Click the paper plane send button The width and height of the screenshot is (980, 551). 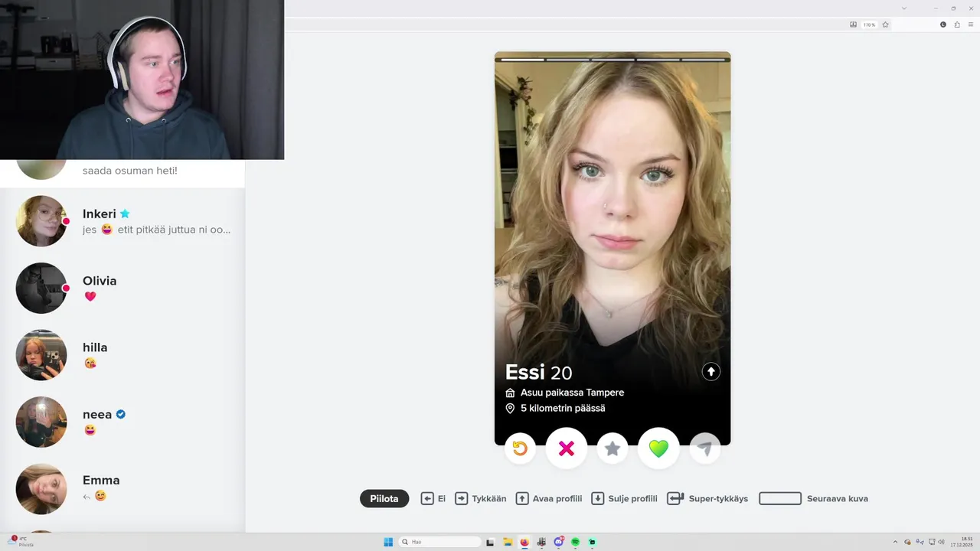point(705,448)
